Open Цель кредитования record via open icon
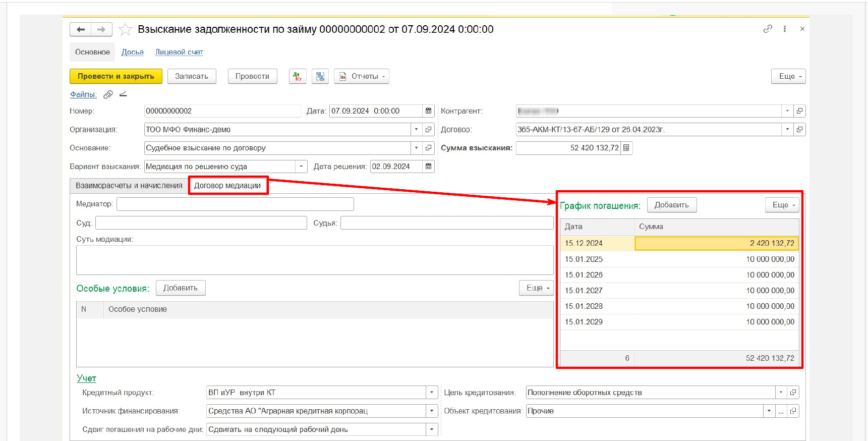 point(793,393)
